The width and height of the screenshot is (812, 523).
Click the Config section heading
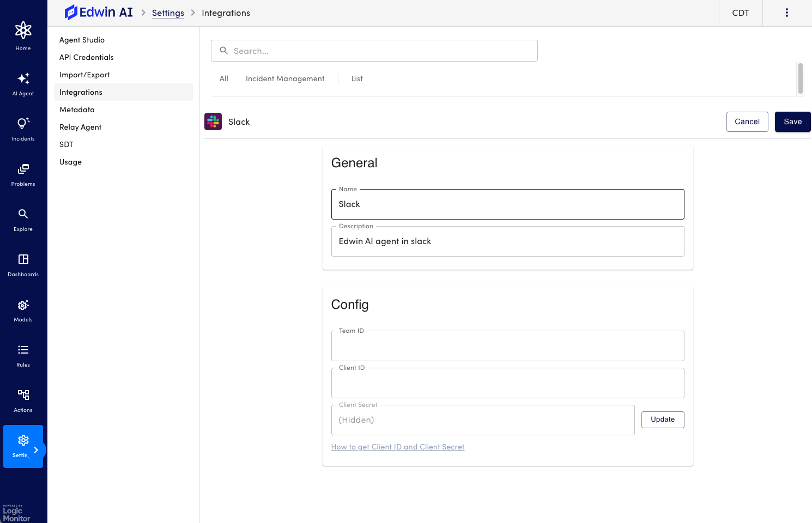tap(350, 305)
